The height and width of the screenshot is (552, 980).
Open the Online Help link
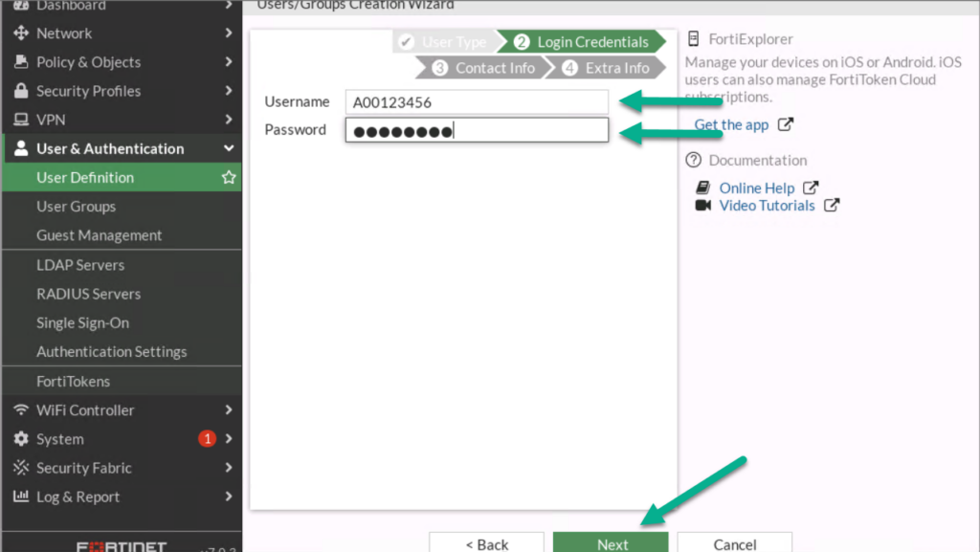tap(757, 188)
